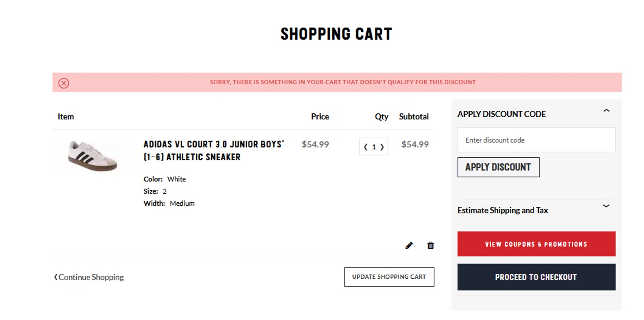Screen dimensions: 644x320
Task: Decrease quantity with the left arrow
Action: tap(365, 147)
